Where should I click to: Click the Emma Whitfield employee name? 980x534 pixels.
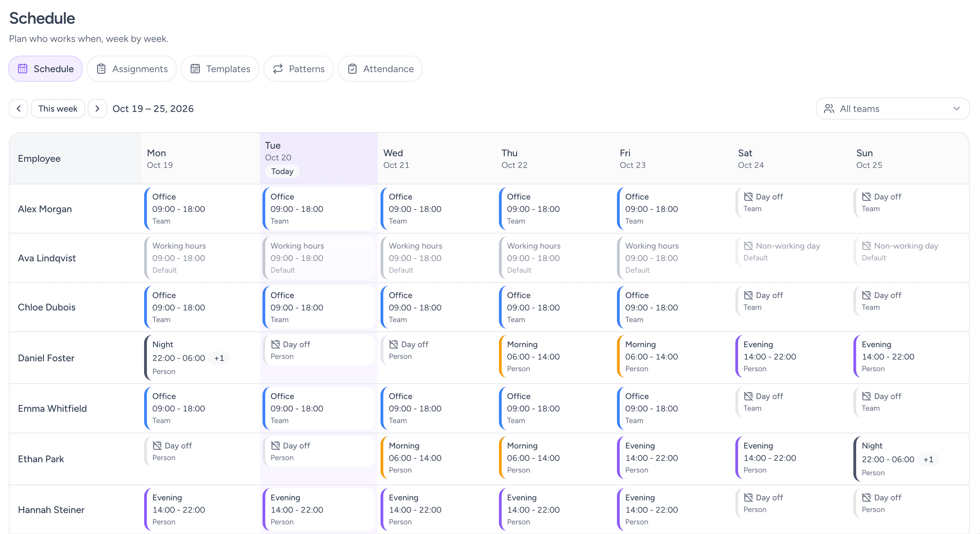[x=52, y=408]
